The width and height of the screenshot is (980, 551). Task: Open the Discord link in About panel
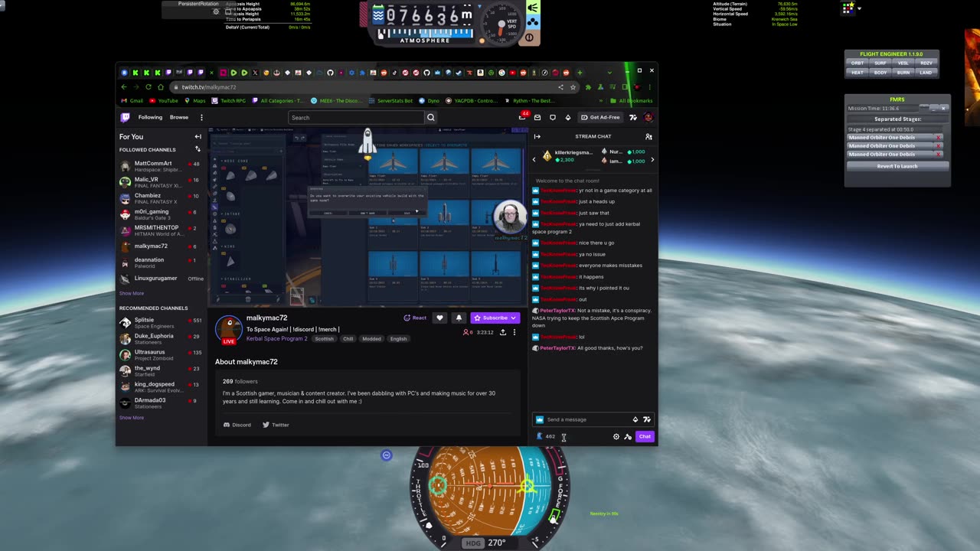237,425
